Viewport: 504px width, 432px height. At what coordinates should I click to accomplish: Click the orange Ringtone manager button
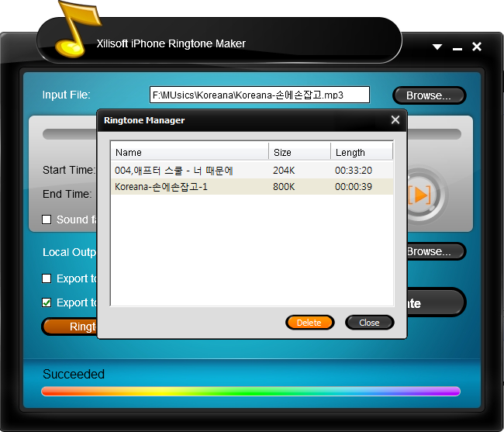(x=70, y=327)
